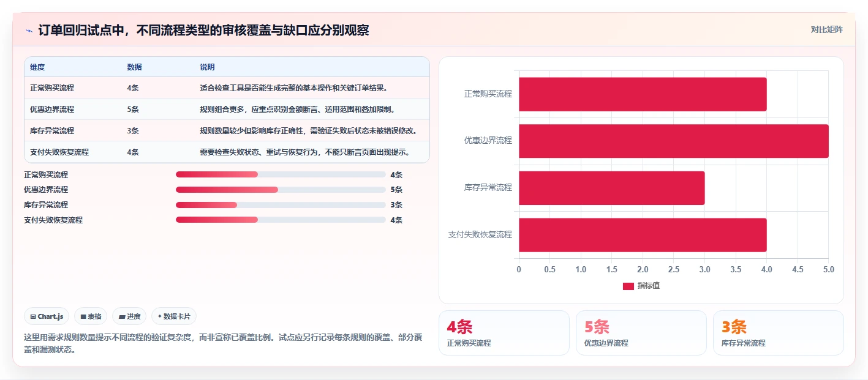868x380 pixels.
Task: Click the panel title about 订单回归试点
Action: (x=204, y=31)
